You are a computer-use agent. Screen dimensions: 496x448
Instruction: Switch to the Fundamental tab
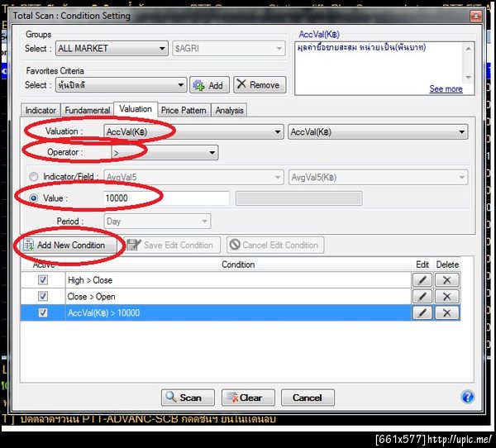tap(88, 111)
